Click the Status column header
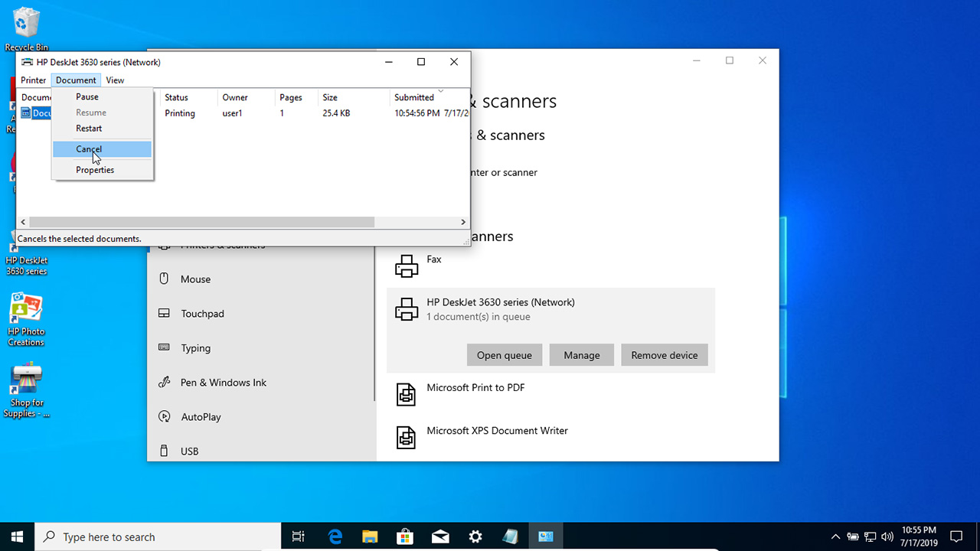The image size is (980, 551). pos(188,97)
